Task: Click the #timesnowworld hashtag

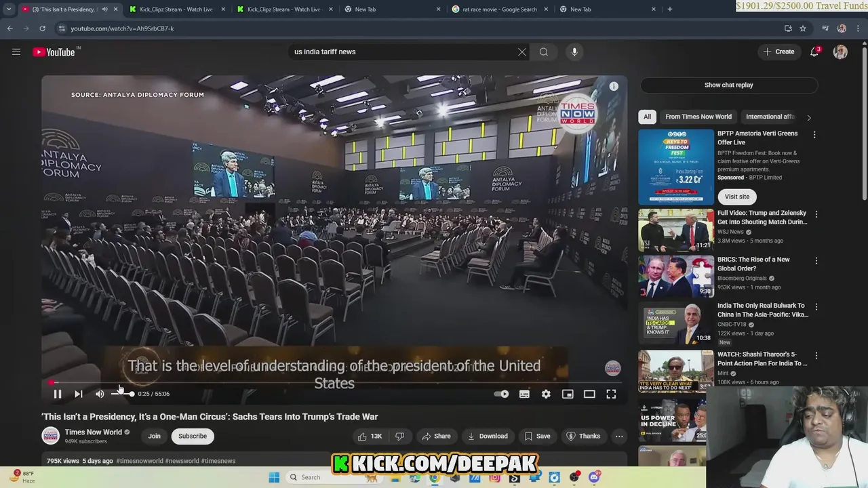Action: point(140,461)
